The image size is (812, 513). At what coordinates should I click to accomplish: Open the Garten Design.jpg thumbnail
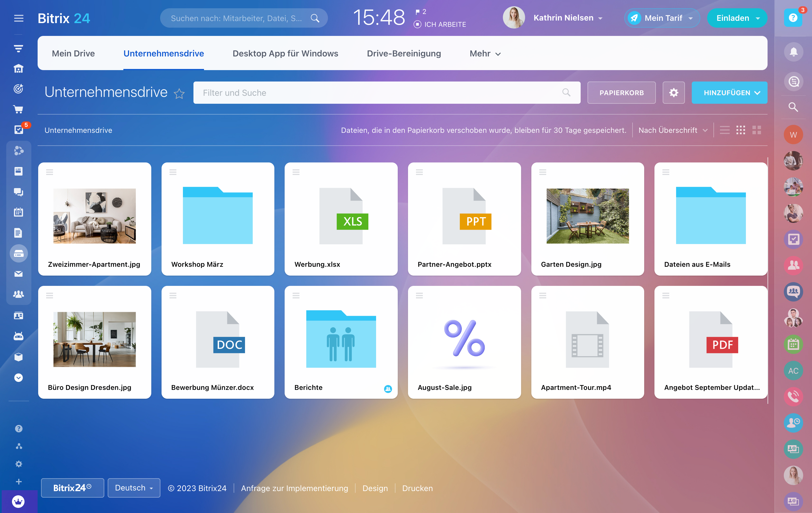[587, 216]
